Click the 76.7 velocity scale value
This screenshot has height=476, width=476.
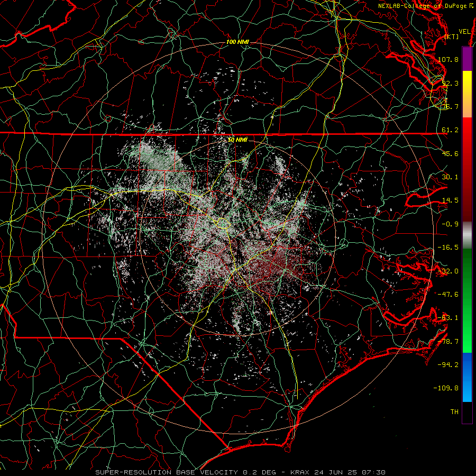[450, 106]
